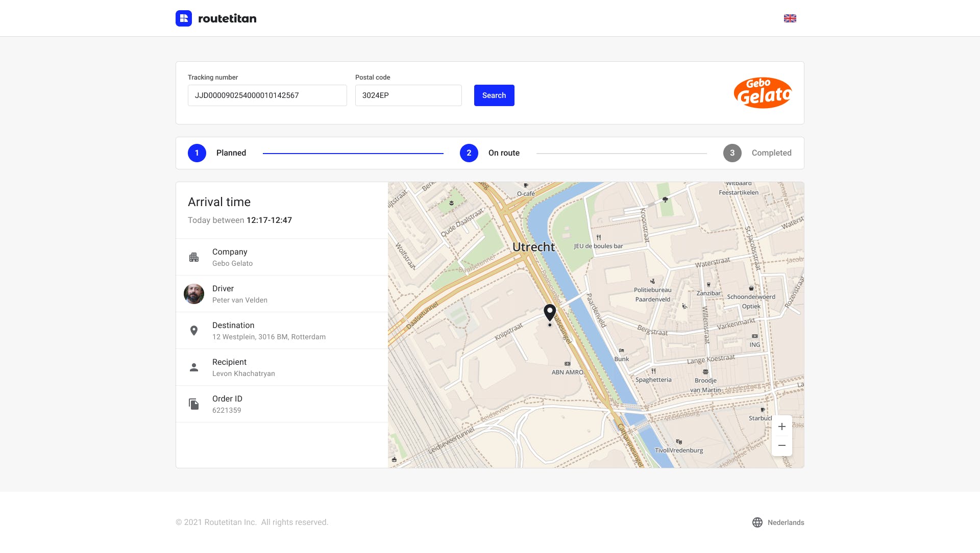Focus the Tracking number input field
The width and height of the screenshot is (980, 553).
267,95
